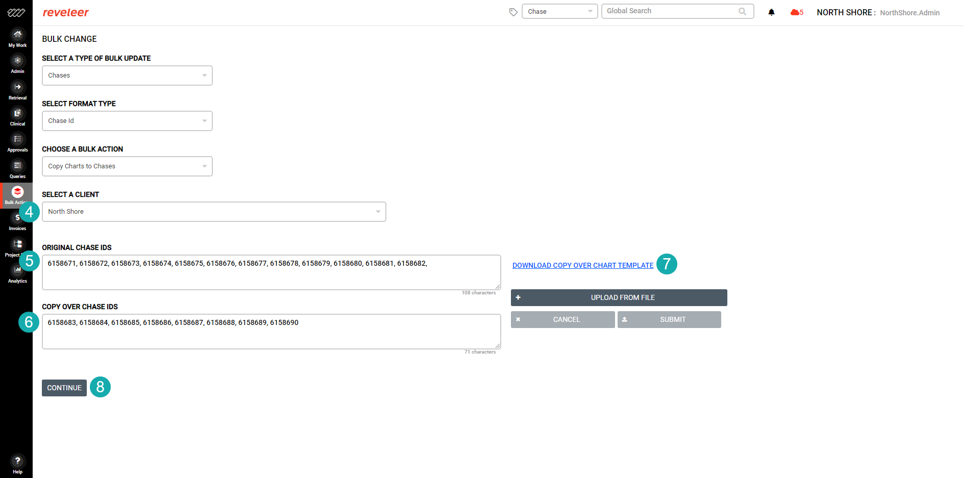Click the Submit button
Image resolution: width=980 pixels, height=478 pixels.
pyautogui.click(x=669, y=319)
